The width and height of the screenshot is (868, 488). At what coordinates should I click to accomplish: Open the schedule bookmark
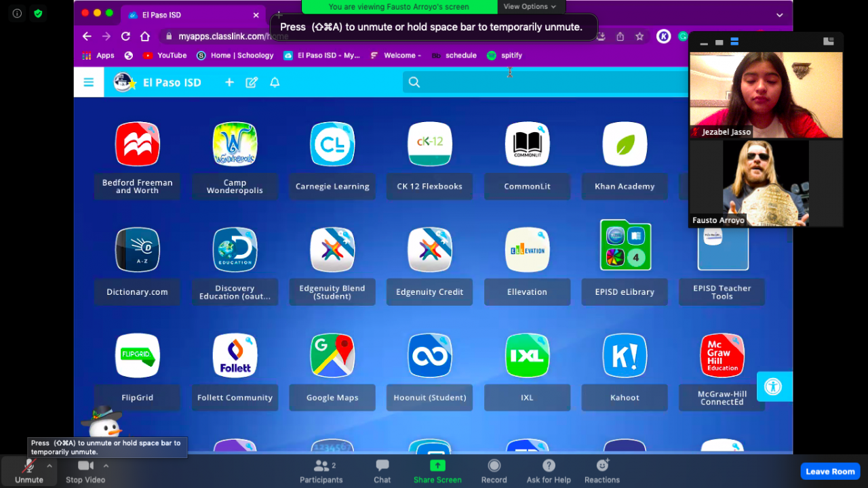point(454,56)
